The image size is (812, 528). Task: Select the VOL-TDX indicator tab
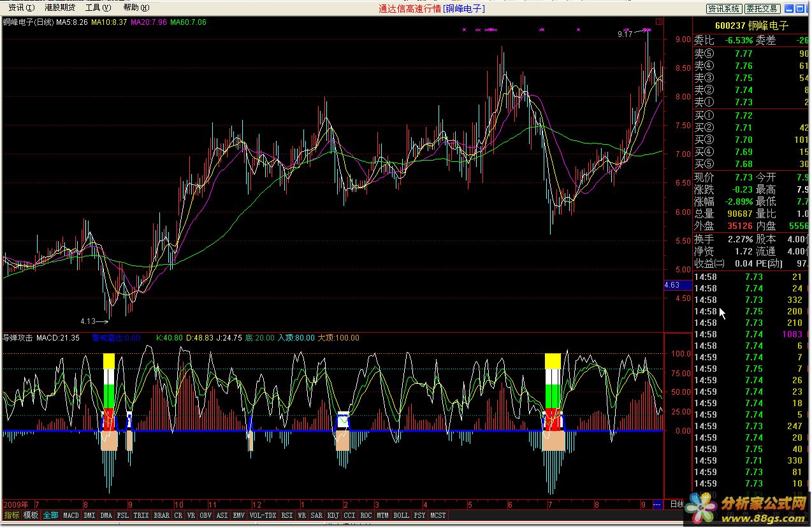point(263,515)
